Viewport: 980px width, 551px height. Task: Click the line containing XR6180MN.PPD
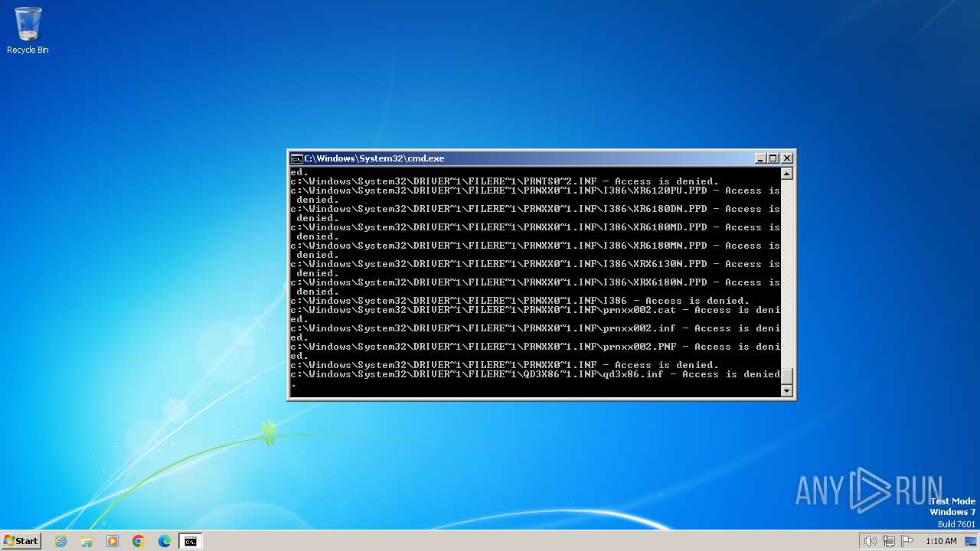535,246
